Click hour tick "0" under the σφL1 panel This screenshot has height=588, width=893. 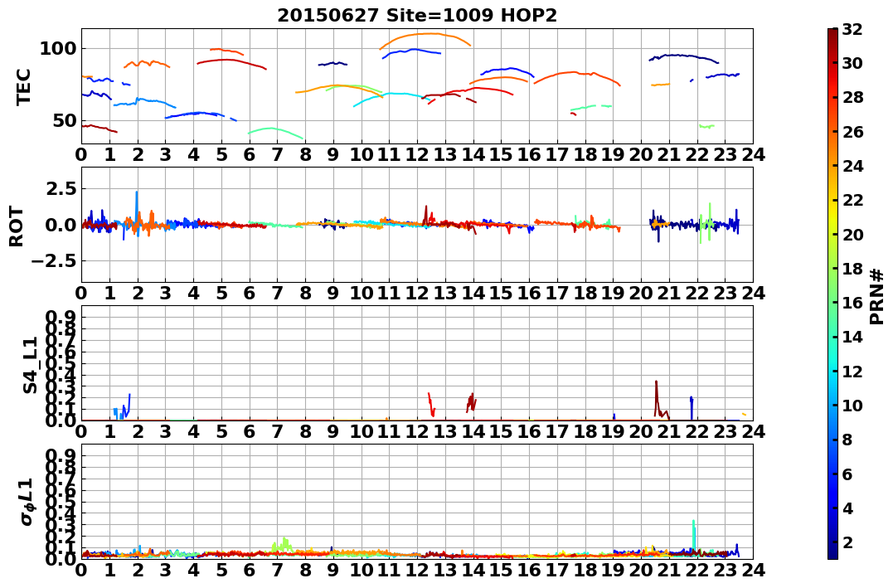(81, 571)
